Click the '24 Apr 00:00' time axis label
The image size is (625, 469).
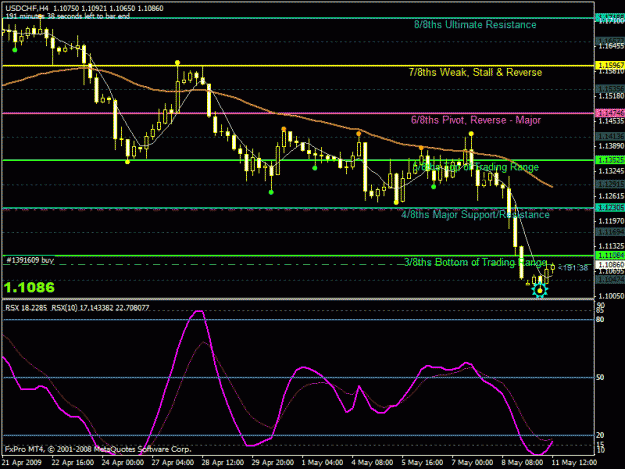click(x=123, y=463)
